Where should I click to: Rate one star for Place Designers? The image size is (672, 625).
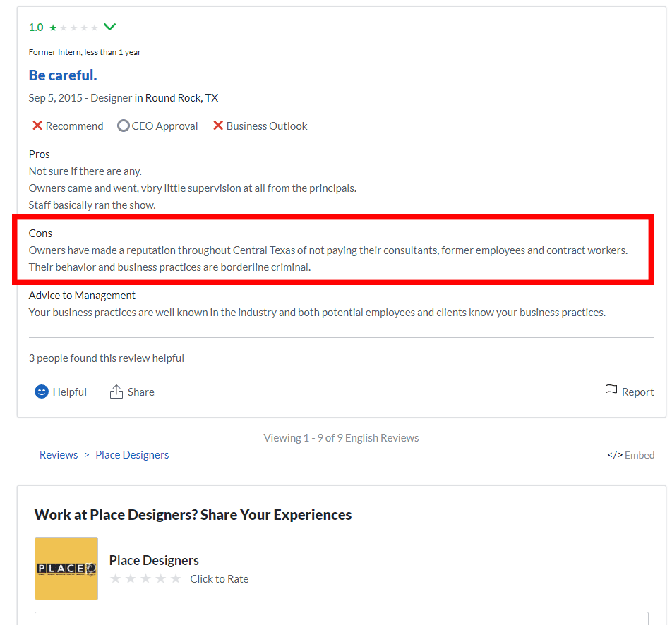pyautogui.click(x=116, y=579)
